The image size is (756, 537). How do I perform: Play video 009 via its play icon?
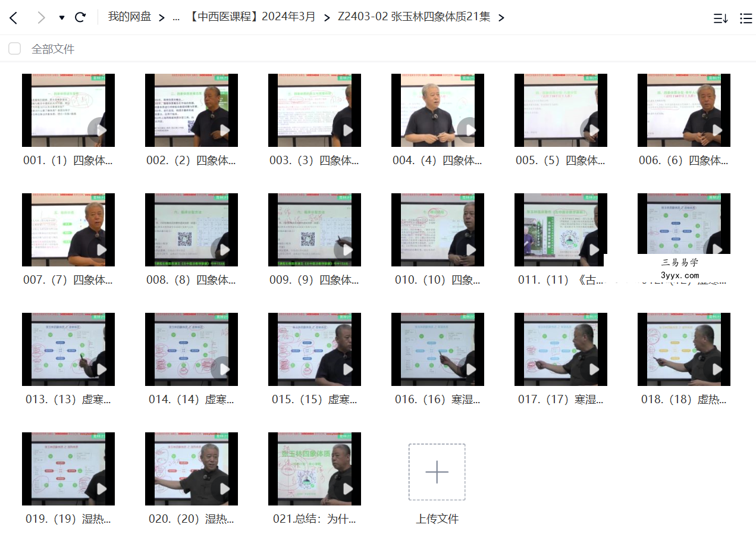tap(346, 249)
